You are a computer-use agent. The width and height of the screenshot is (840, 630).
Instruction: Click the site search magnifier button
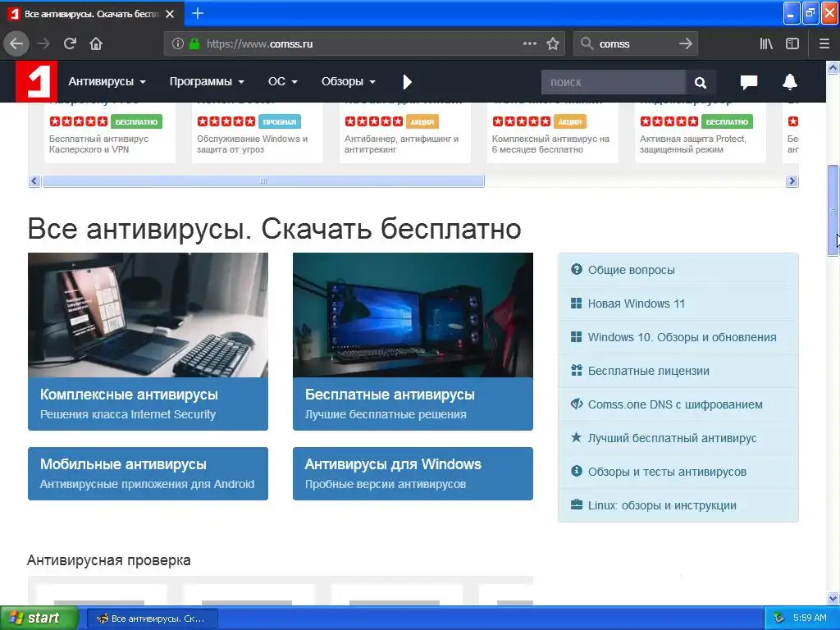(701, 83)
